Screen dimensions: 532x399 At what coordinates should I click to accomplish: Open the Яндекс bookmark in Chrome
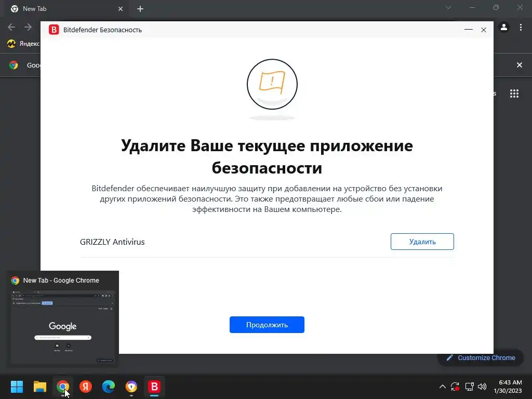[23, 44]
